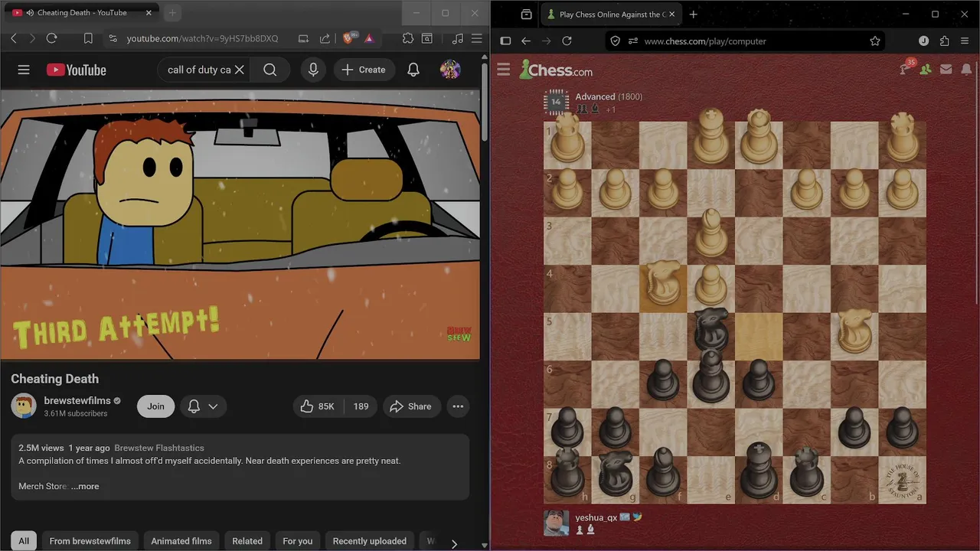Screen dimensions: 980x551
Task: Open subscription notification bell dropdown
Action: click(x=203, y=406)
